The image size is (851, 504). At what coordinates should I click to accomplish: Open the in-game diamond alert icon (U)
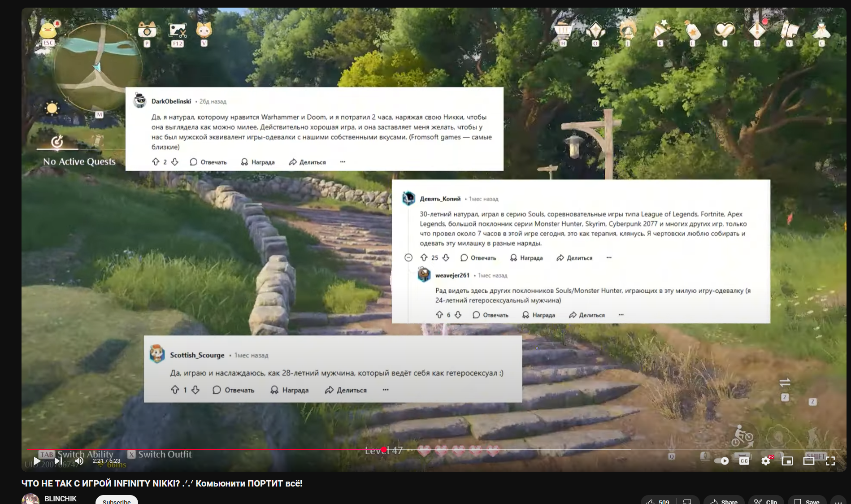757,30
